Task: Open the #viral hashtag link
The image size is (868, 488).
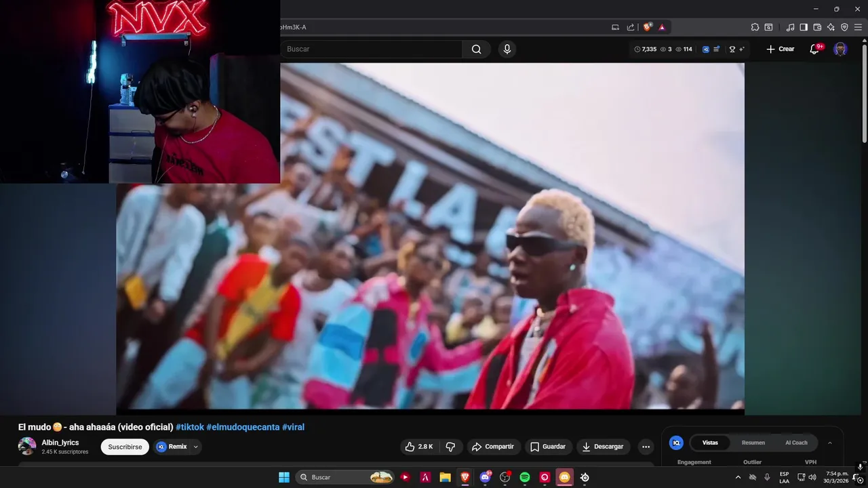Action: coord(293,427)
